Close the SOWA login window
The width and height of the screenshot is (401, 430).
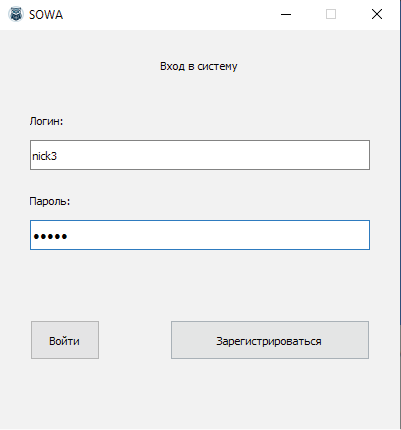tap(377, 14)
